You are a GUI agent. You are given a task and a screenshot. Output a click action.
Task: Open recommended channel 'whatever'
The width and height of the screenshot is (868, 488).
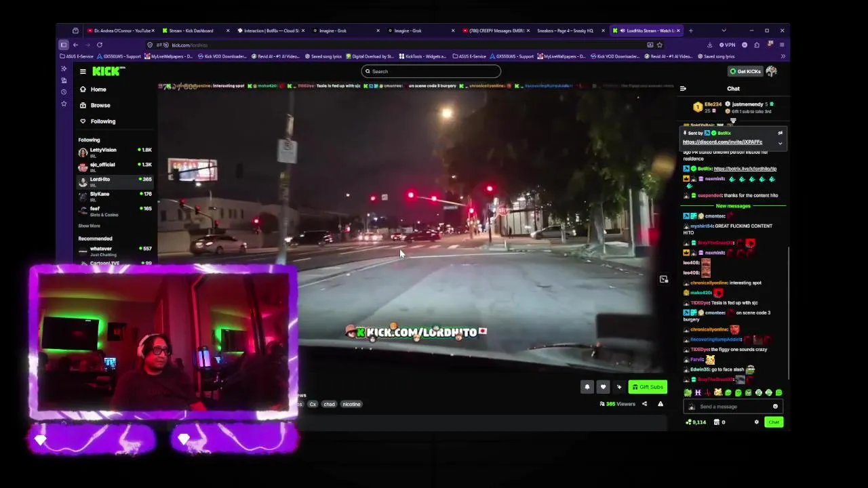click(115, 251)
